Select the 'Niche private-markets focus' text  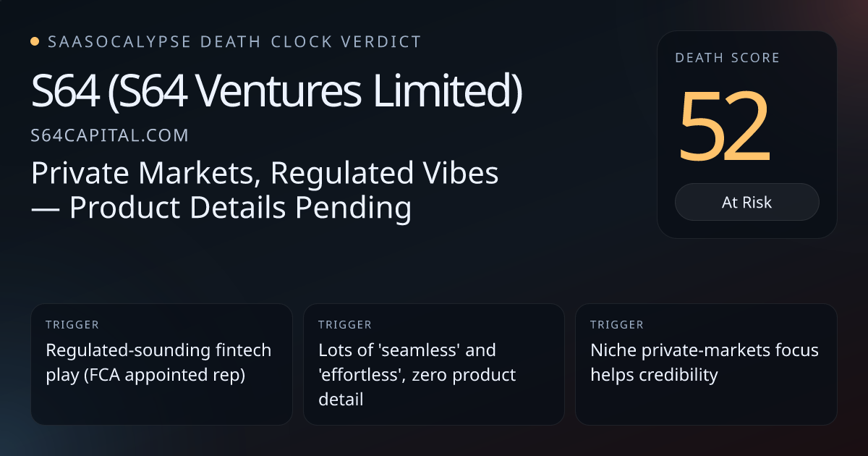coord(705,350)
